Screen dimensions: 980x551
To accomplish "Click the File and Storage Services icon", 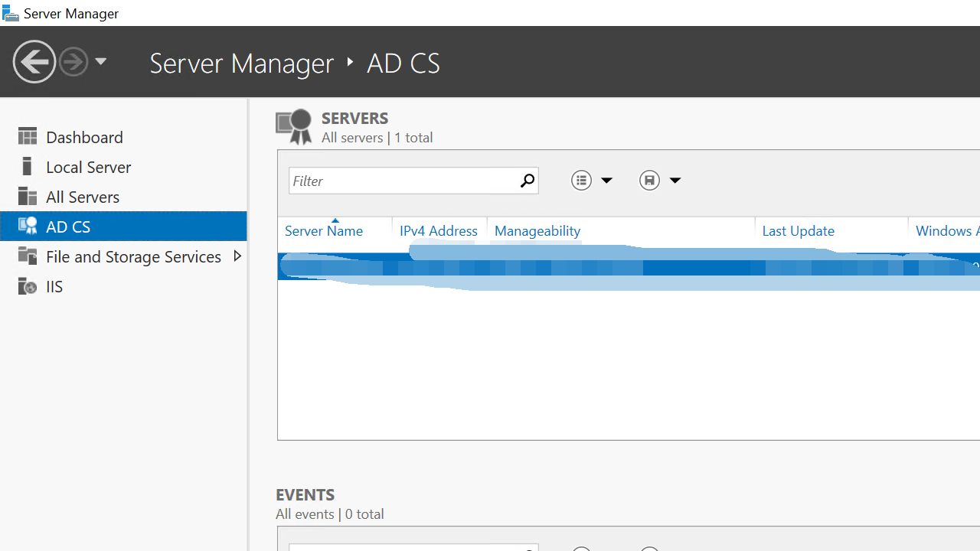I will 28,256.
